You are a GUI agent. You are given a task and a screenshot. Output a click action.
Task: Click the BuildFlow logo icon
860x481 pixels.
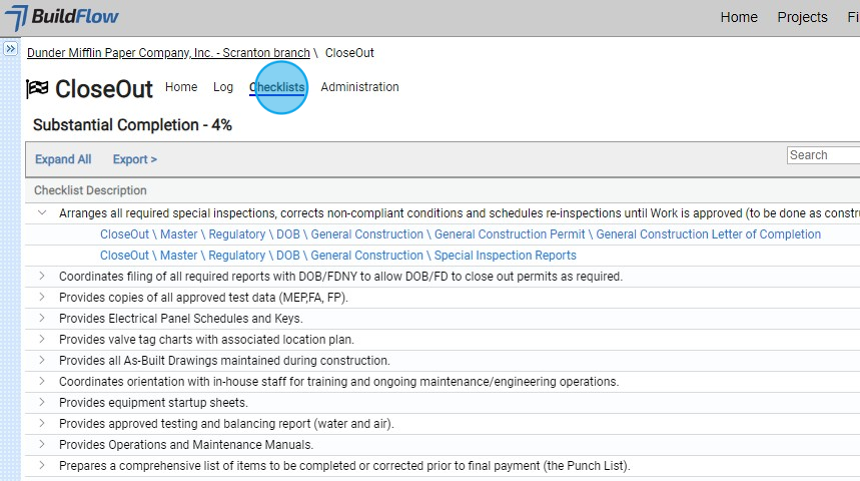17,18
